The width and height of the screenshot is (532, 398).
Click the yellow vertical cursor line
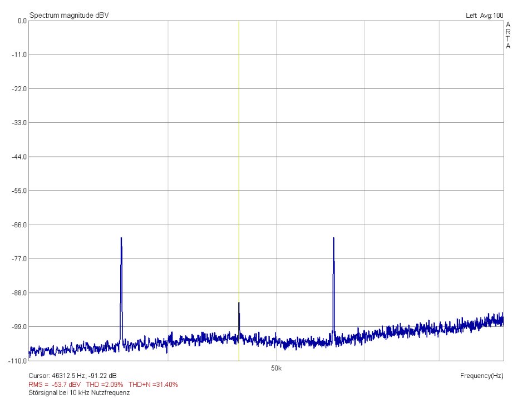coord(239,167)
